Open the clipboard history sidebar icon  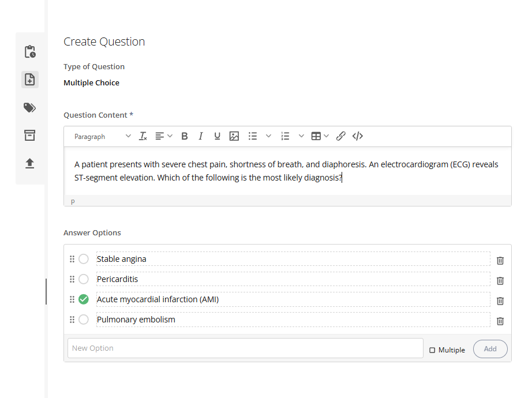[29, 51]
